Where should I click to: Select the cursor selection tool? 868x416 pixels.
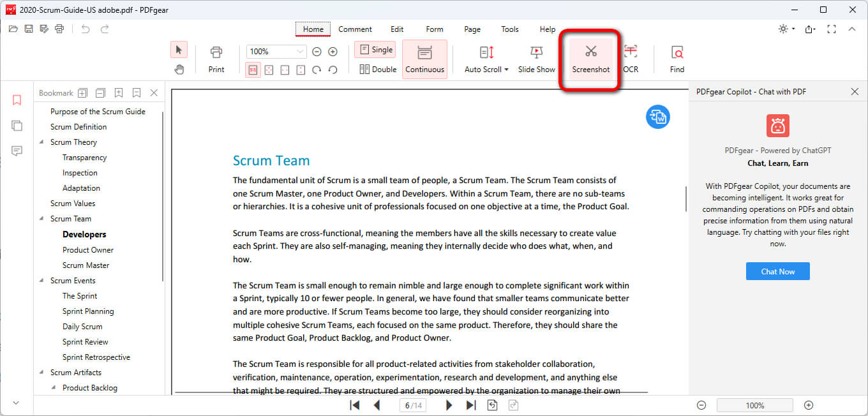[179, 49]
